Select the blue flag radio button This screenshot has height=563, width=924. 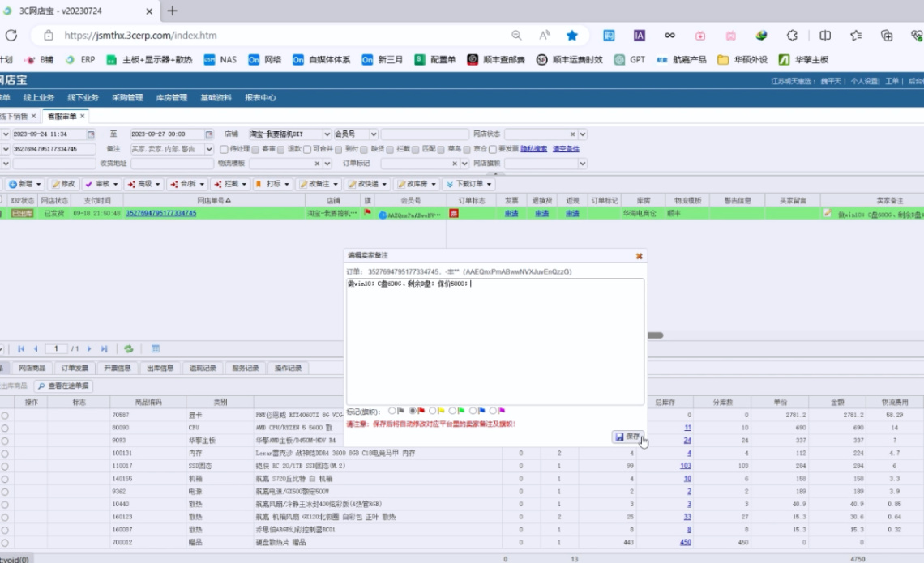click(473, 411)
